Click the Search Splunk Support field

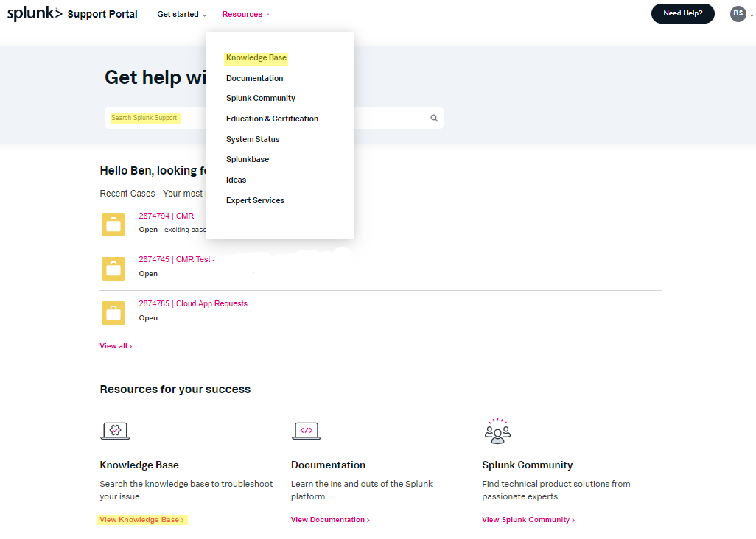221,118
